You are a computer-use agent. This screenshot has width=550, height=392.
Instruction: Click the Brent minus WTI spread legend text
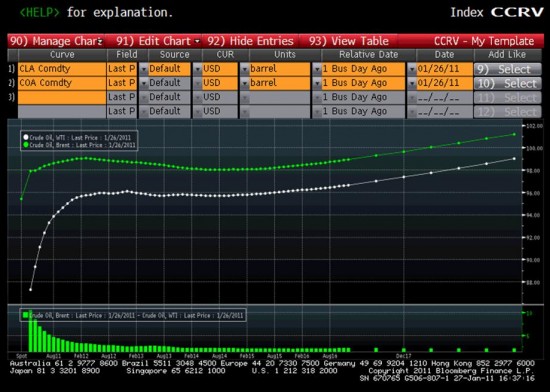[x=136, y=315]
